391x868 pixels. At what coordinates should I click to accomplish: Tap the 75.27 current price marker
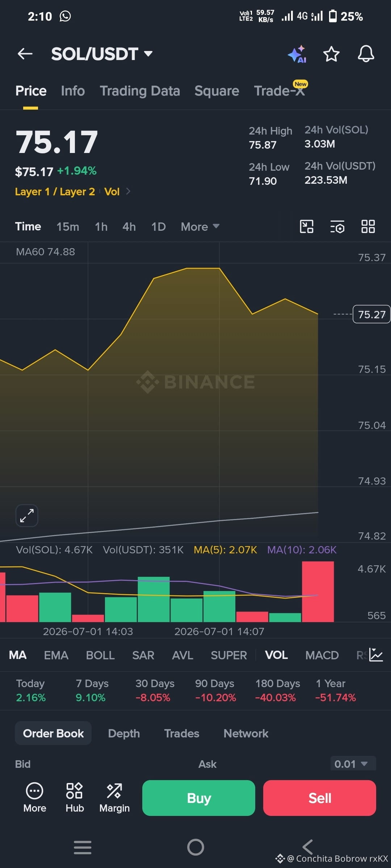(x=371, y=314)
